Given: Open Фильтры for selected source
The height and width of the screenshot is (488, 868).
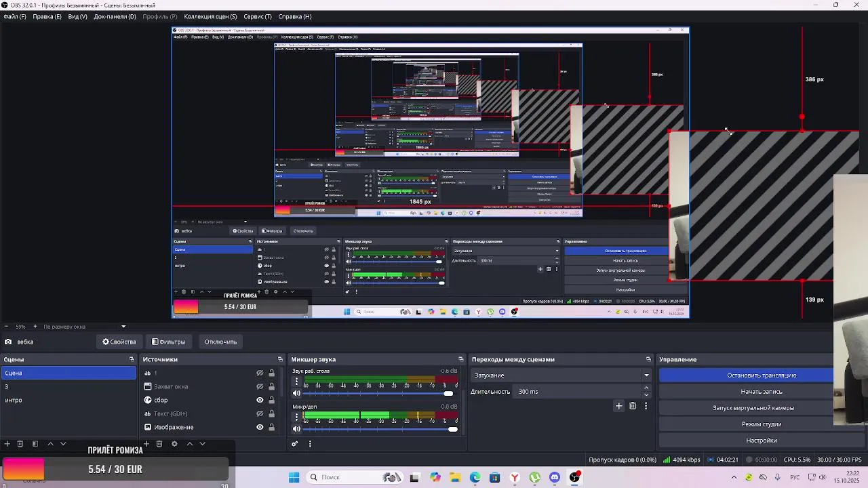Looking at the screenshot, I should click(x=168, y=342).
